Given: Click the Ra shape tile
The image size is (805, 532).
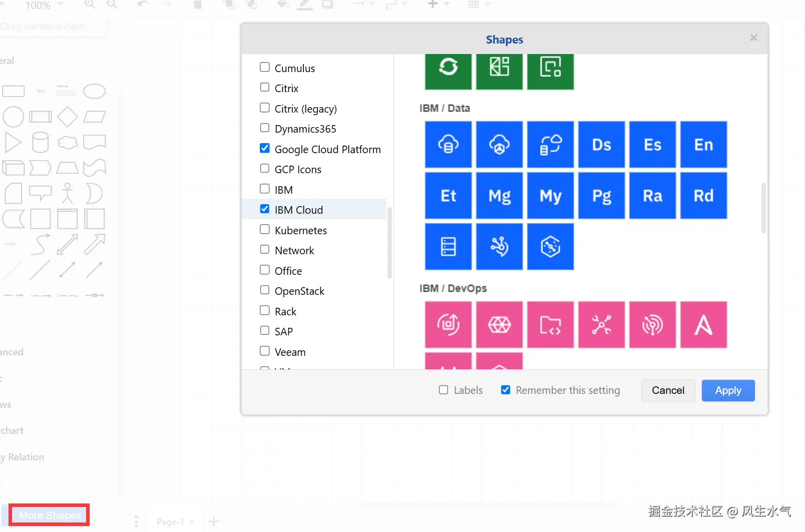Looking at the screenshot, I should coord(652,196).
